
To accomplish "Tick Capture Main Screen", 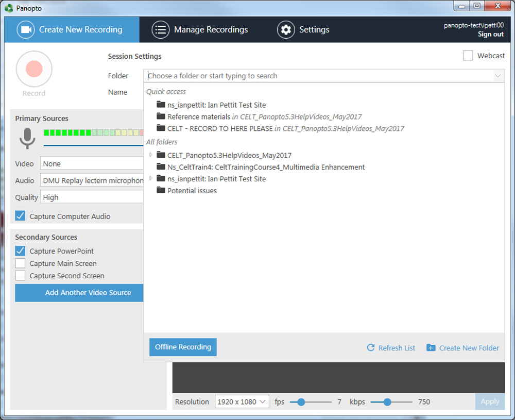I will coord(20,263).
